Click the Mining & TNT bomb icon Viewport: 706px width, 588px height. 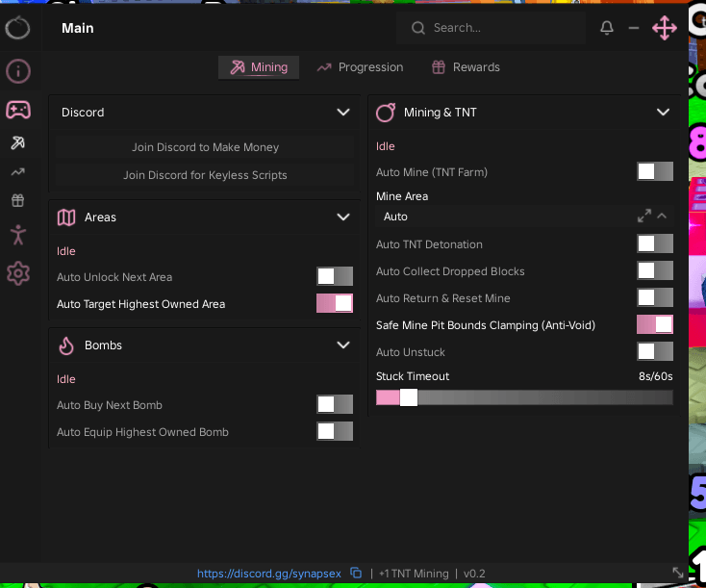point(386,113)
